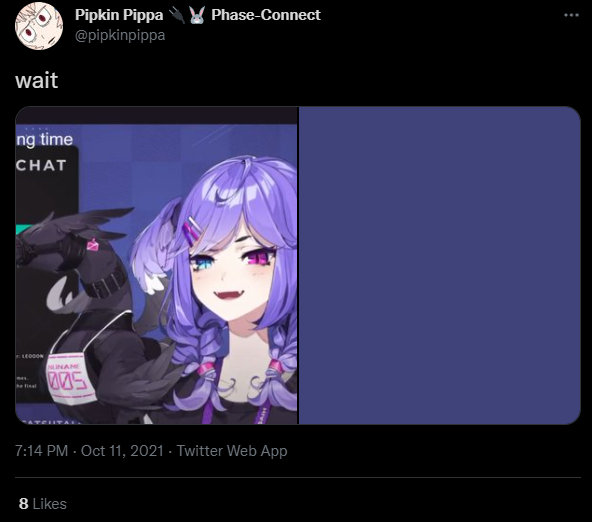This screenshot has height=522, width=592.
Task: Click the Phase-Connect text in name
Action: (x=266, y=15)
